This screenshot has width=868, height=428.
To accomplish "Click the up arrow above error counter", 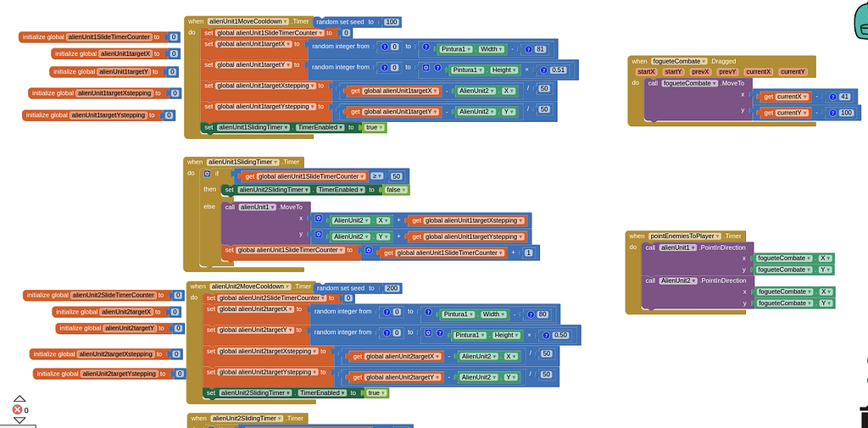I will [x=19, y=399].
